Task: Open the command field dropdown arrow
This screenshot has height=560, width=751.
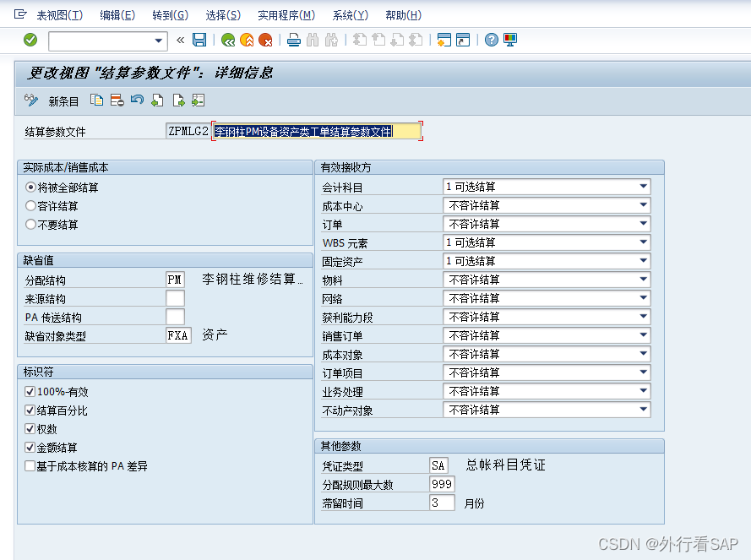Action: point(159,41)
